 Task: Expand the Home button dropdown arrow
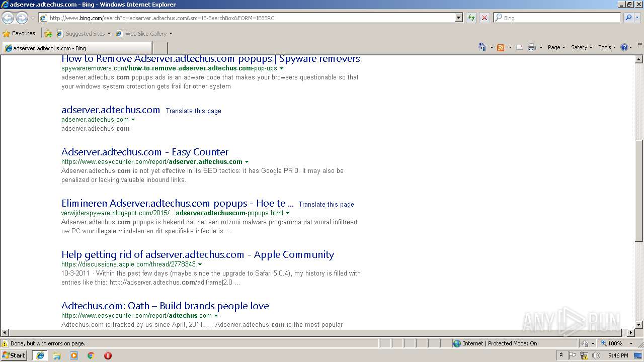point(491,47)
